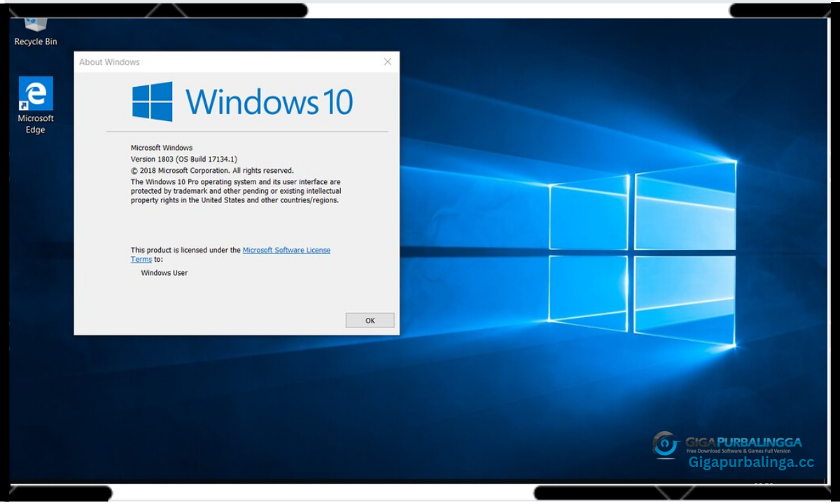
Task: Click the "Windows User" licensee name
Action: click(x=164, y=273)
